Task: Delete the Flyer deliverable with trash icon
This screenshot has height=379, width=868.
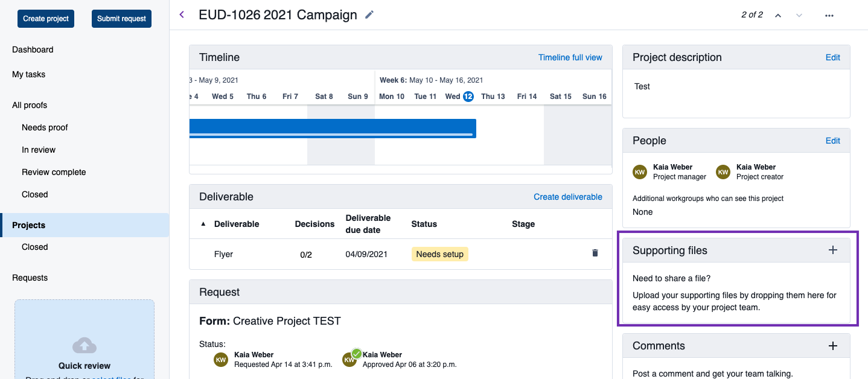Action: coord(595,253)
